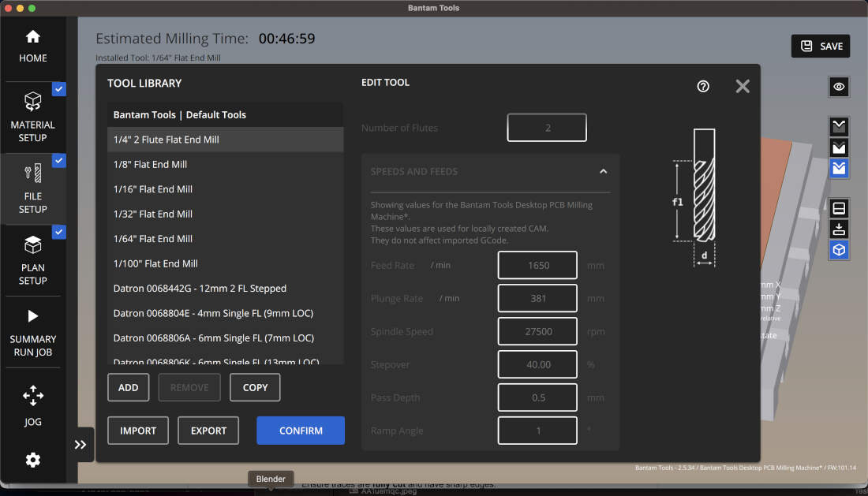The image size is (868, 496).
Task: Click the Pass Depth field
Action: pos(537,397)
